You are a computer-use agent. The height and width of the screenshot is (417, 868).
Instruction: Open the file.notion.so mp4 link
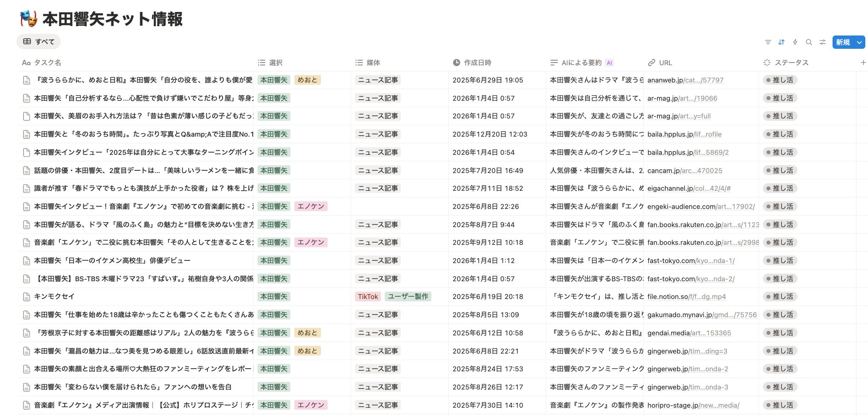pyautogui.click(x=686, y=297)
